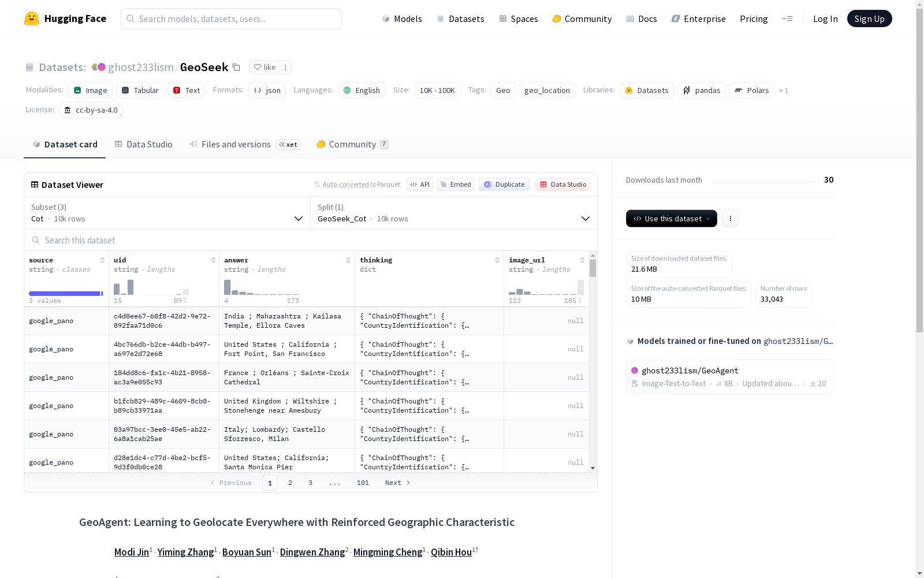Sort by the source column
924x578 pixels.
pyautogui.click(x=102, y=260)
